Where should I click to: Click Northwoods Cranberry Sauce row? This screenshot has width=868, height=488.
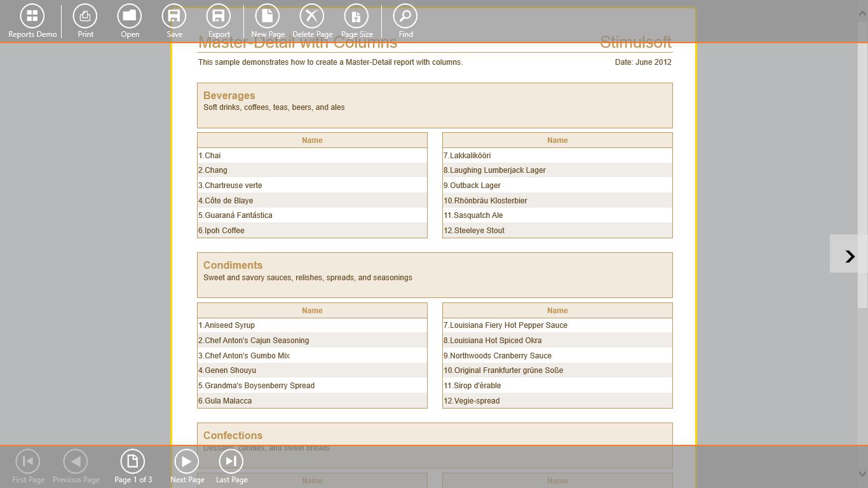click(x=557, y=356)
